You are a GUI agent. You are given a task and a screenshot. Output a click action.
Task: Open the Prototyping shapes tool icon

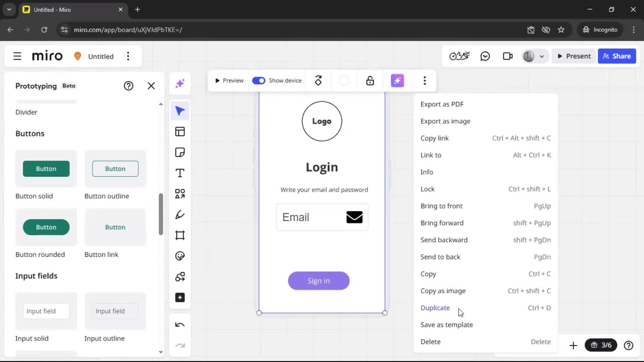coord(180,277)
